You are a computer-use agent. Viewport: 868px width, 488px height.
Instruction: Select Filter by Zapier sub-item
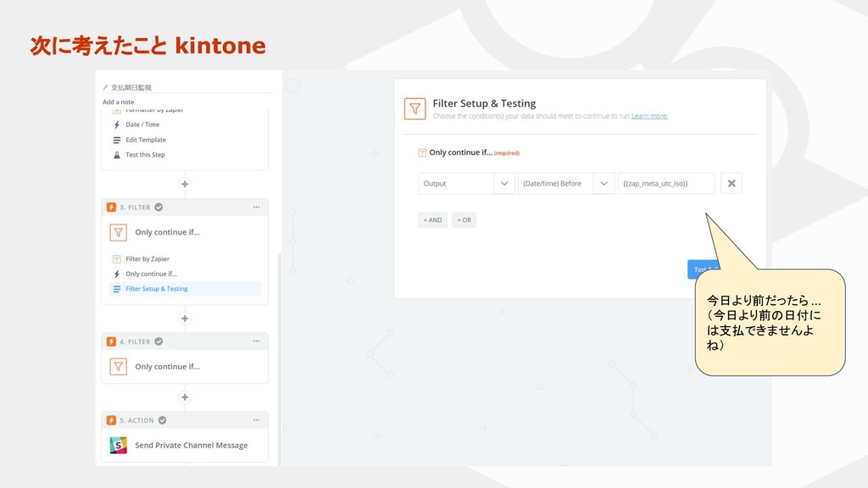click(147, 259)
